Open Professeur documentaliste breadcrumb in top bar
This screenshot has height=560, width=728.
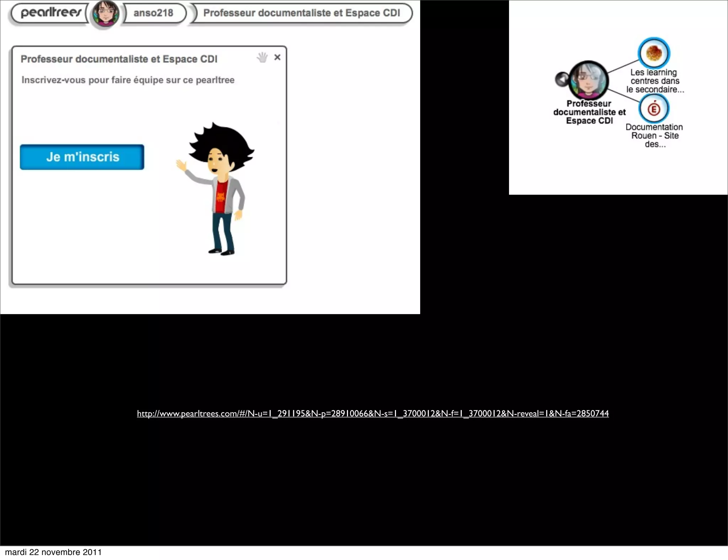click(301, 13)
